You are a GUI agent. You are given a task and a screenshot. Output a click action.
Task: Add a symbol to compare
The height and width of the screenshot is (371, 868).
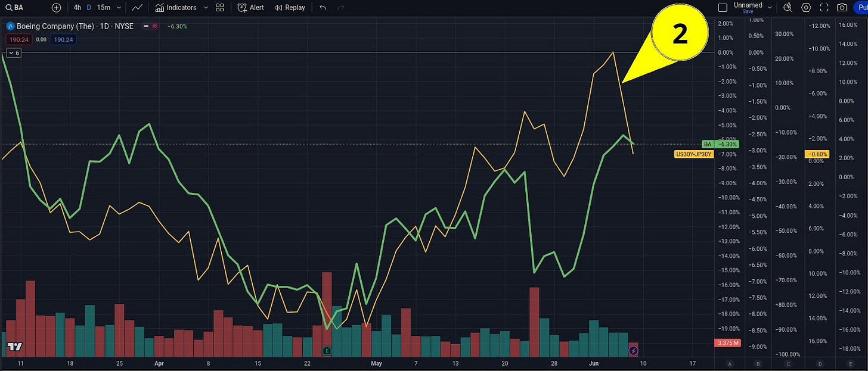(56, 8)
